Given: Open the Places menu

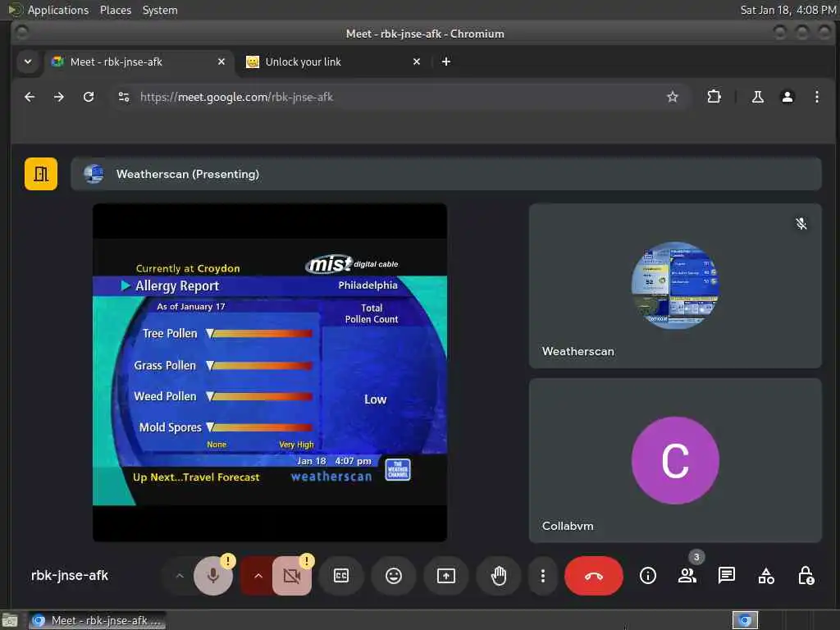Looking at the screenshot, I should (115, 10).
